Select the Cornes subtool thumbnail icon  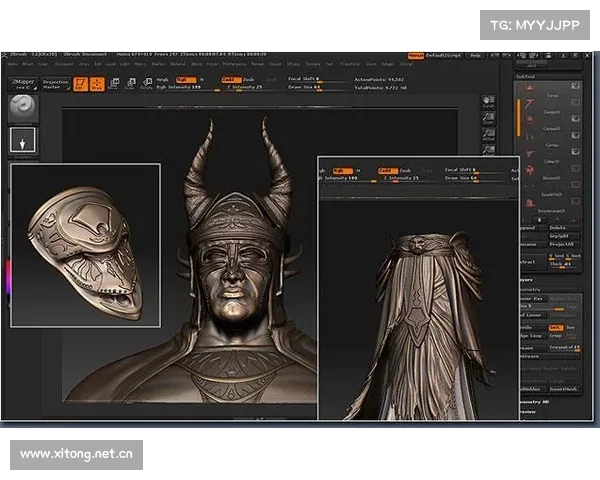click(x=530, y=137)
